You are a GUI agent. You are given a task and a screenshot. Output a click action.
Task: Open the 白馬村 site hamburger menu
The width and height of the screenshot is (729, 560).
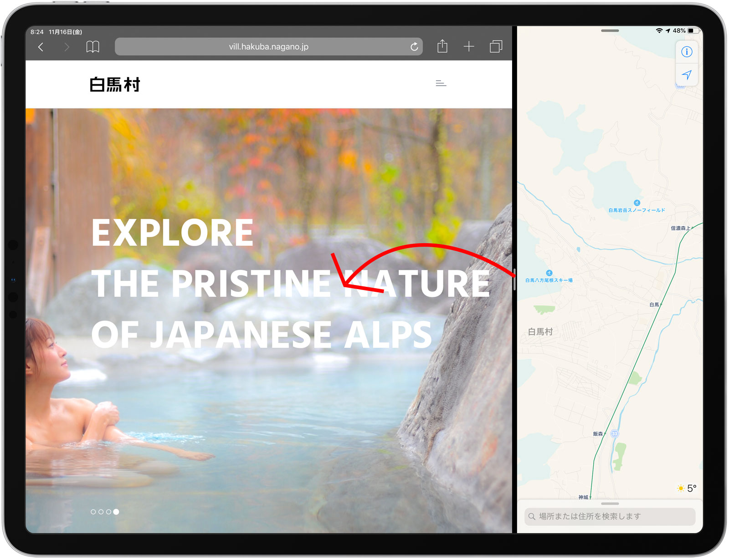coord(441,83)
